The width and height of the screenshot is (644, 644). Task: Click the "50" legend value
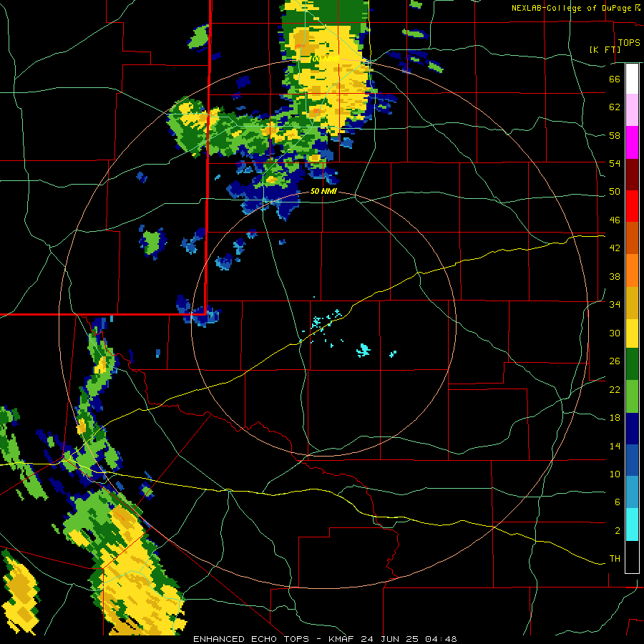point(615,192)
